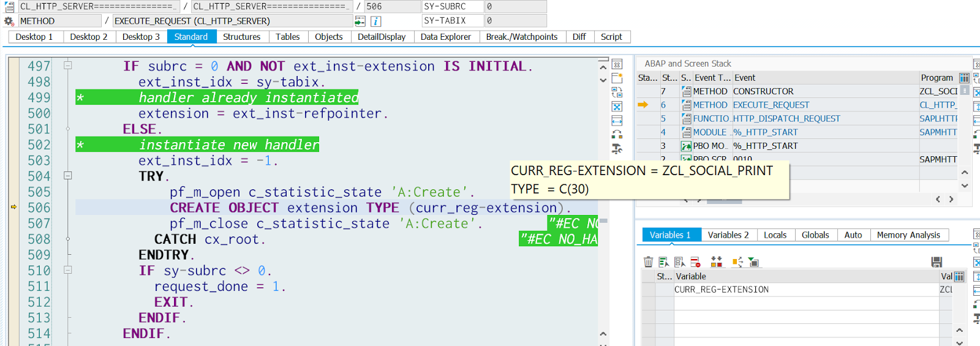Click the CREATE OBJECT statement on line 506
Image resolution: width=980 pixels, height=346 pixels.
pos(371,208)
